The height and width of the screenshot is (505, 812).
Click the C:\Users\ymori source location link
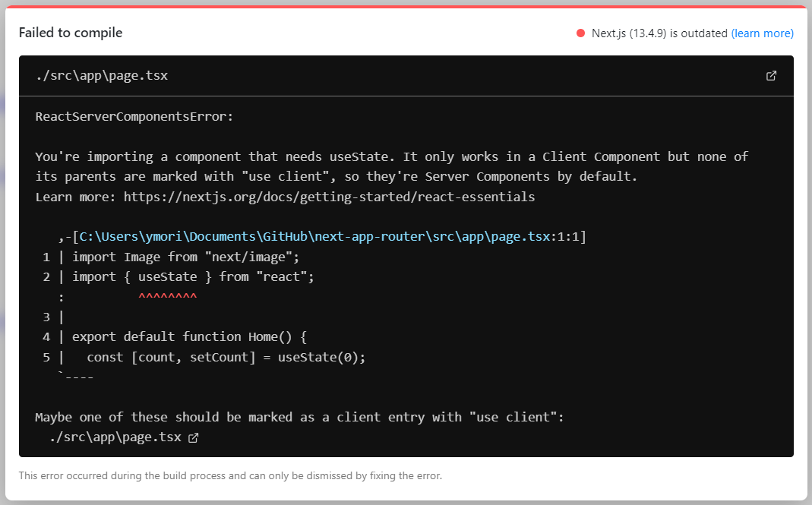tap(327, 236)
